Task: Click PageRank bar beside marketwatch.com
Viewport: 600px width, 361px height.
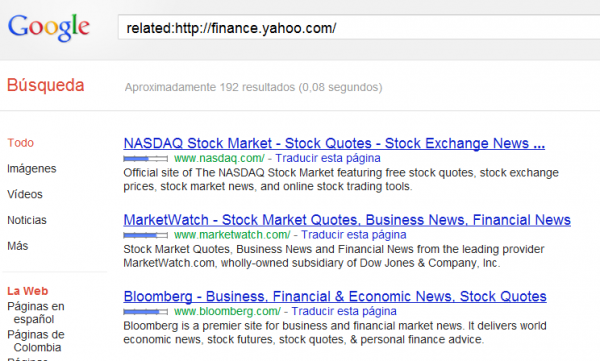Action: pos(145,235)
